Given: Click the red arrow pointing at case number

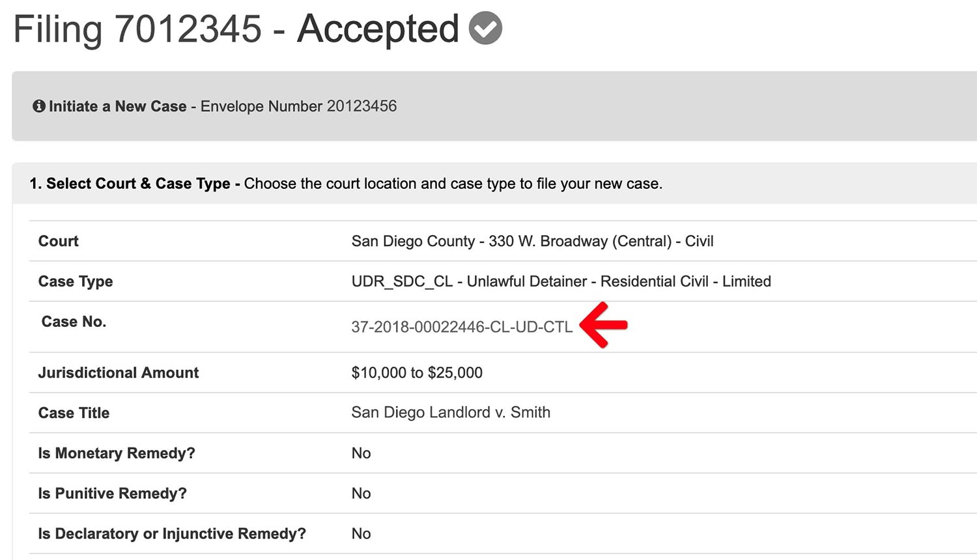Looking at the screenshot, I should click(603, 324).
